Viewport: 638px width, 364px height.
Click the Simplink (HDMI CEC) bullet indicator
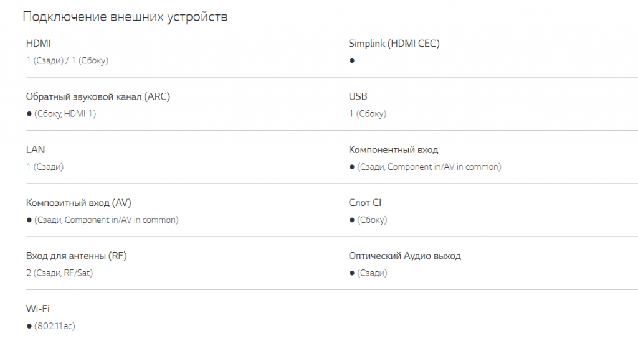pos(352,61)
